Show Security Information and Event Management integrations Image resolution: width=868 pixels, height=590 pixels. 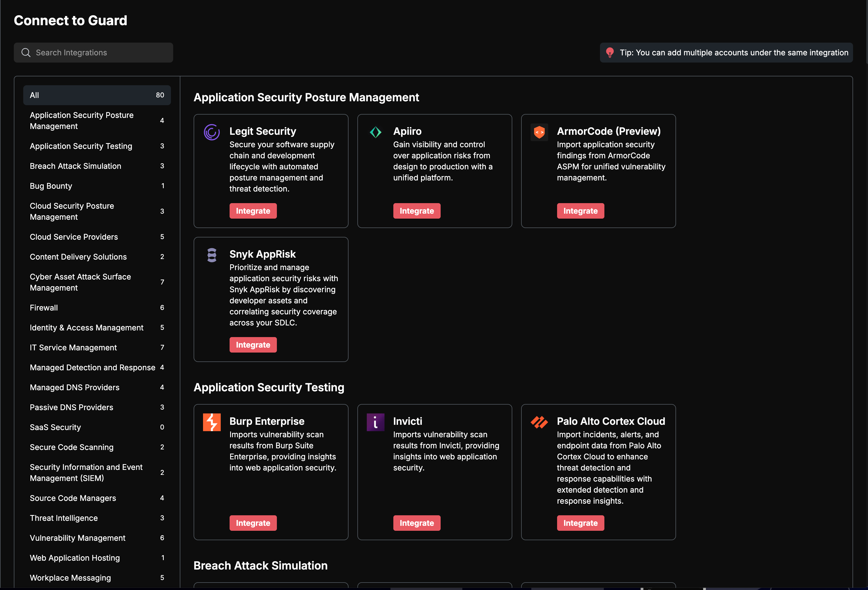point(97,473)
